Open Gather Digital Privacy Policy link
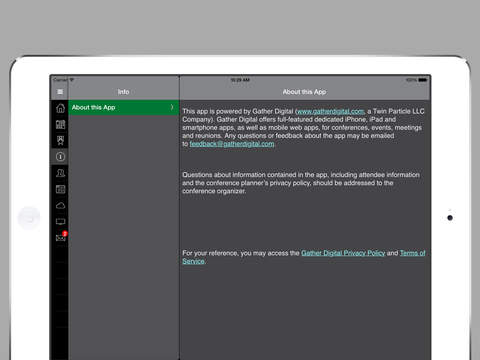Image resolution: width=480 pixels, height=360 pixels. (x=343, y=253)
